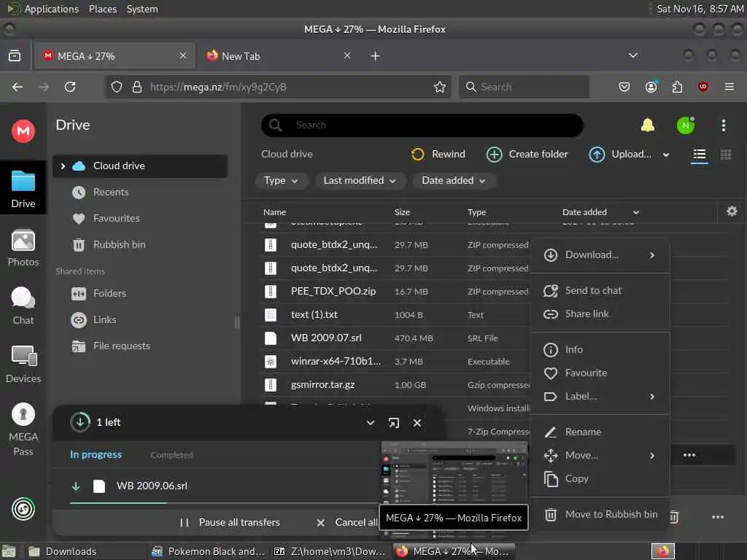Expand the Upload options arrow

click(x=666, y=155)
